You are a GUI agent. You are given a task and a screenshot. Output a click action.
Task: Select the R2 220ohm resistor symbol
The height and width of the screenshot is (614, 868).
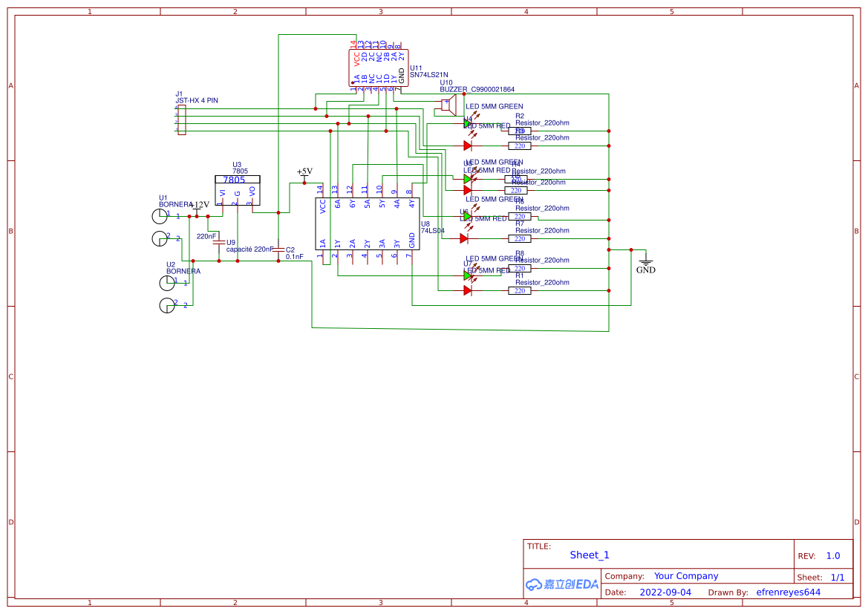click(520, 131)
